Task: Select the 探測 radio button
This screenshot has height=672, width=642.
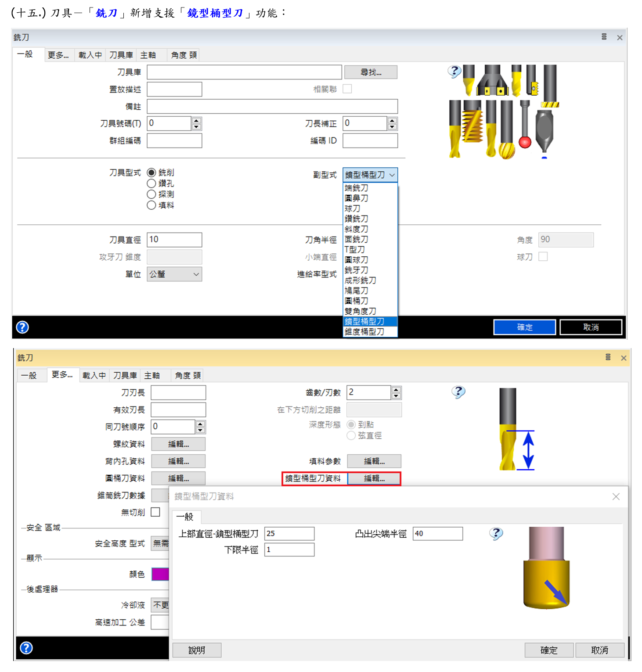Action: 151,194
